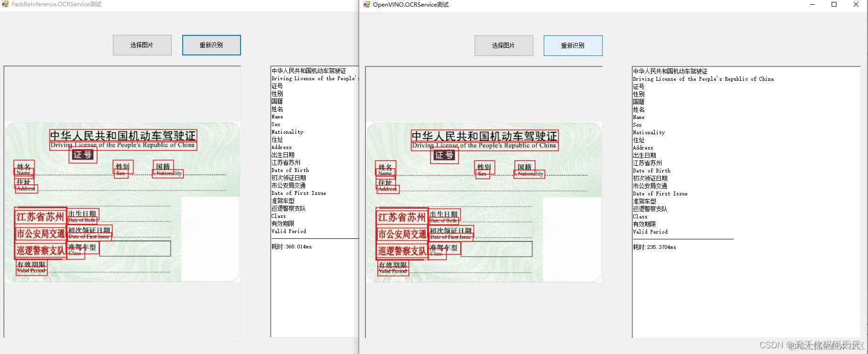The height and width of the screenshot is (354, 868).
Task: Click 重新识别 button in OpenVINO window
Action: point(573,45)
